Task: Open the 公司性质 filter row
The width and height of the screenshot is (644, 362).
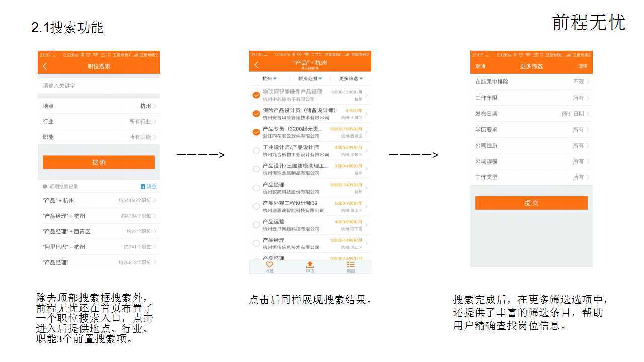Action: tap(531, 145)
